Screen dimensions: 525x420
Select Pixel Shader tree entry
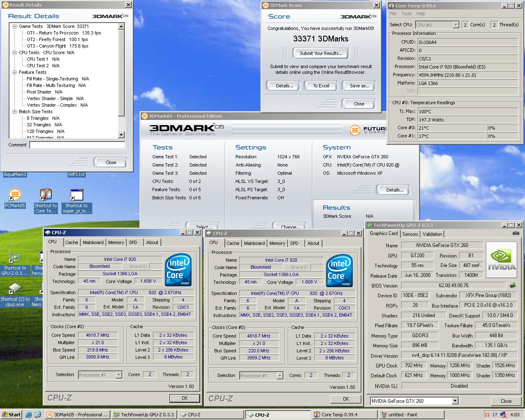pyautogui.click(x=44, y=92)
